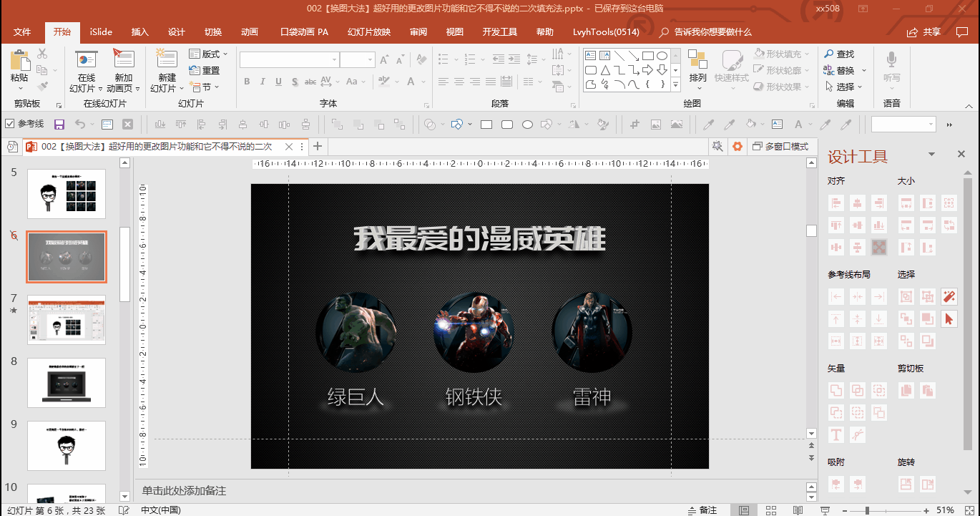980x516 pixels.
Task: Open the 形状填充 shape fill dropdown
Action: tap(783, 54)
